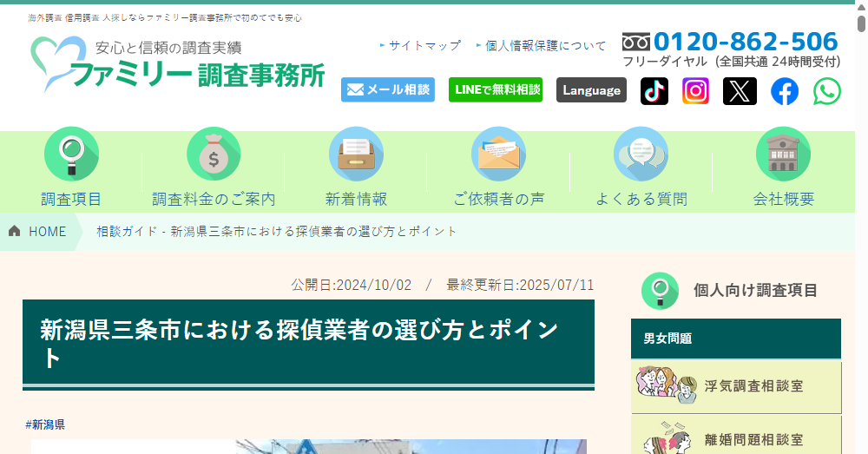Click the magnifying glass 調査項目 icon
The image size is (868, 454).
point(71,154)
